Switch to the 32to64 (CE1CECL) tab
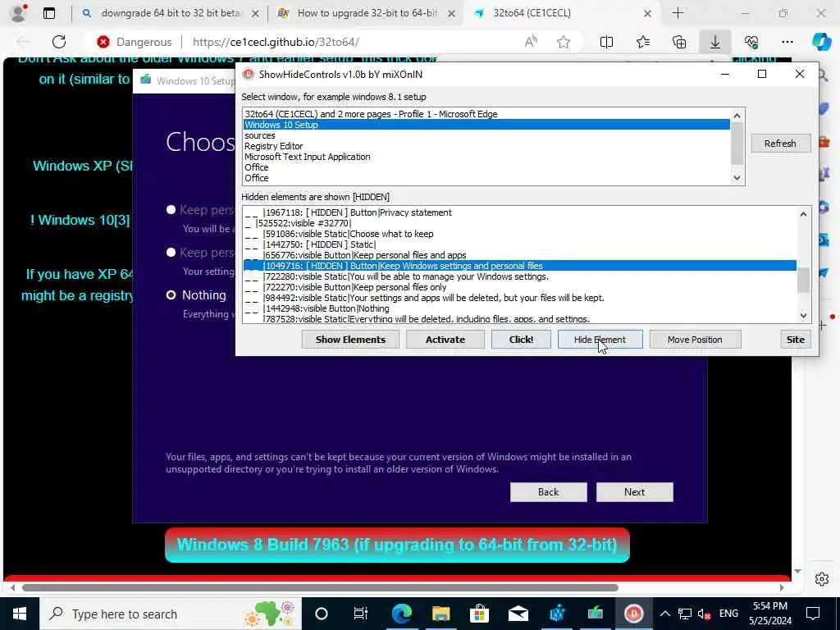840x630 pixels. tap(561, 13)
